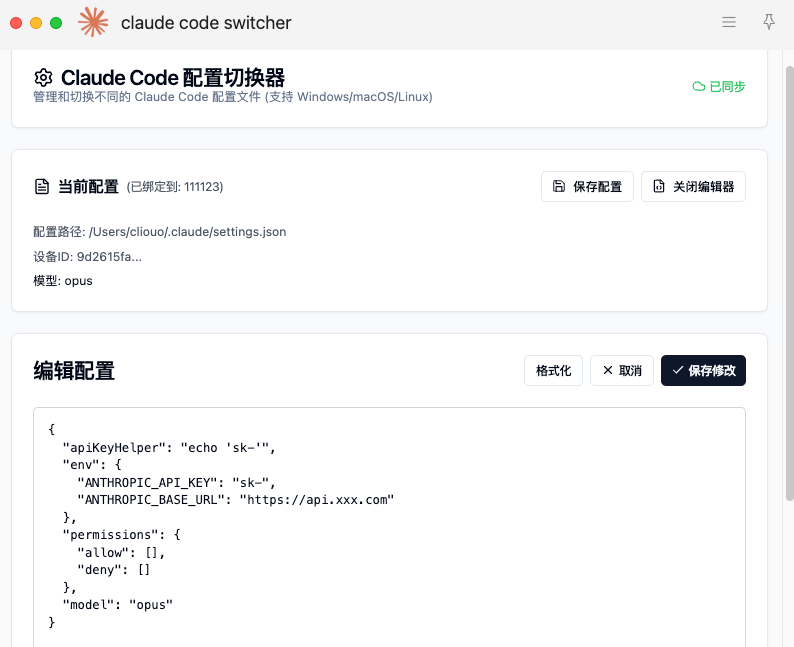Click the (已绑定到: 111123) label
The width and height of the screenshot is (794, 647).
(175, 187)
